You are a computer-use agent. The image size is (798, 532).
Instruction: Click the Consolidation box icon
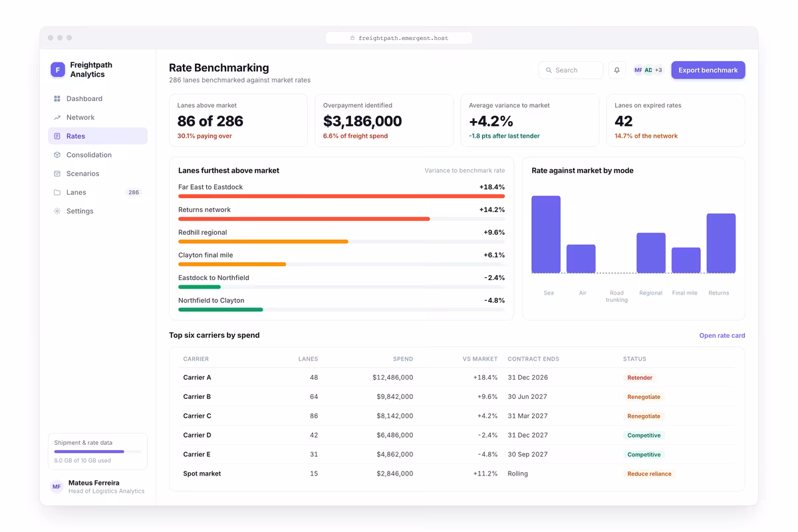click(57, 155)
